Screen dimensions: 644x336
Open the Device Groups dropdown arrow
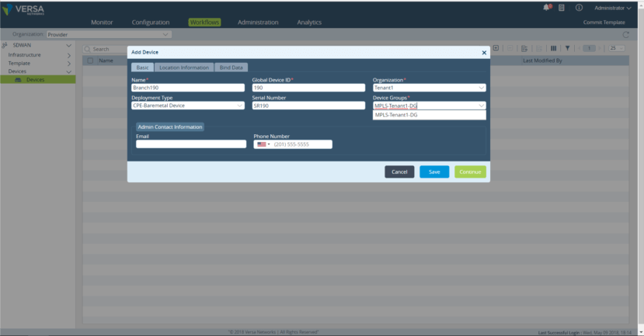click(481, 106)
